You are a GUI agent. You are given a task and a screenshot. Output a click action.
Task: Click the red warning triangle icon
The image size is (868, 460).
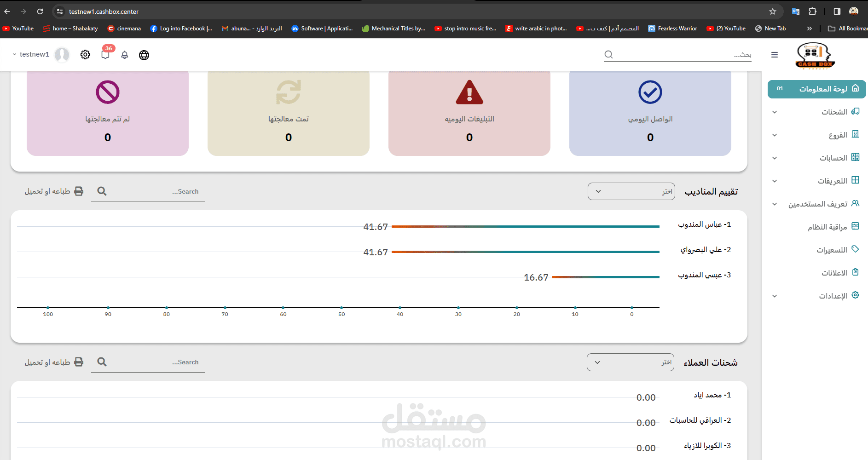(469, 92)
